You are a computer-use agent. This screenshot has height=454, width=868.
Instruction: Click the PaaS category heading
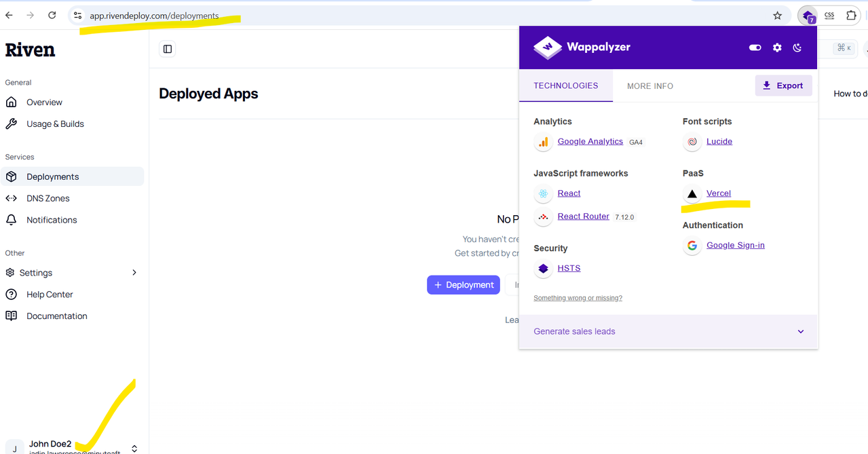pos(693,173)
